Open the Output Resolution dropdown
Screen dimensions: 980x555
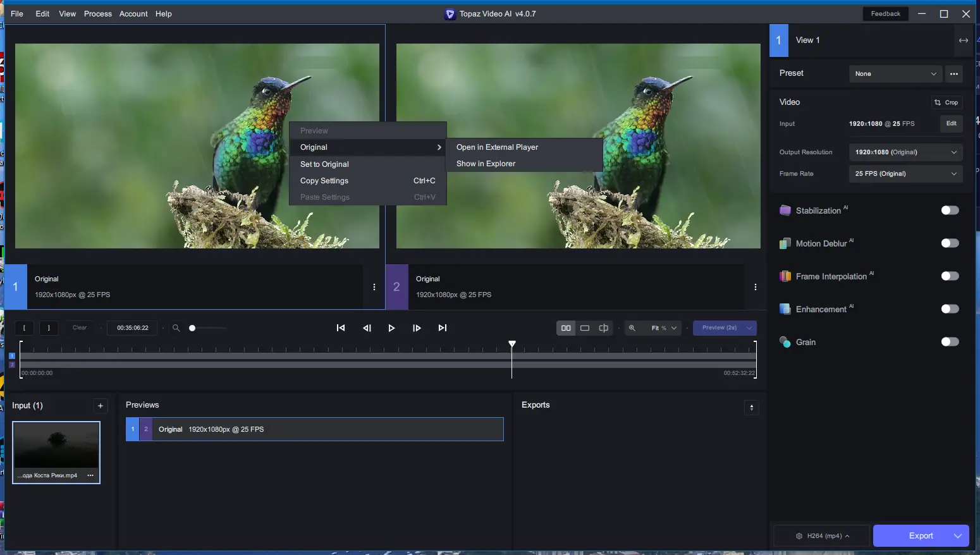point(905,152)
